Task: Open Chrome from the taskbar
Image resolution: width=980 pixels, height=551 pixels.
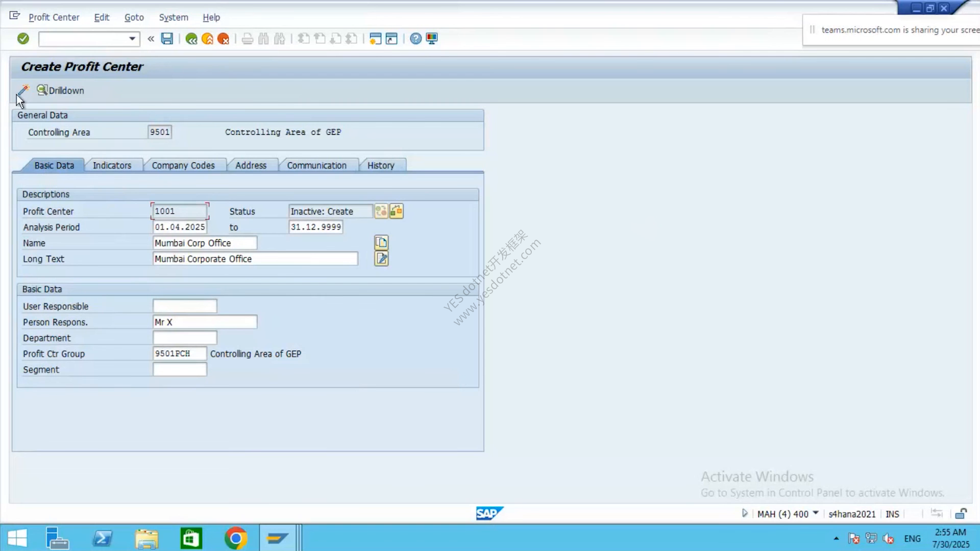Action: [236, 538]
